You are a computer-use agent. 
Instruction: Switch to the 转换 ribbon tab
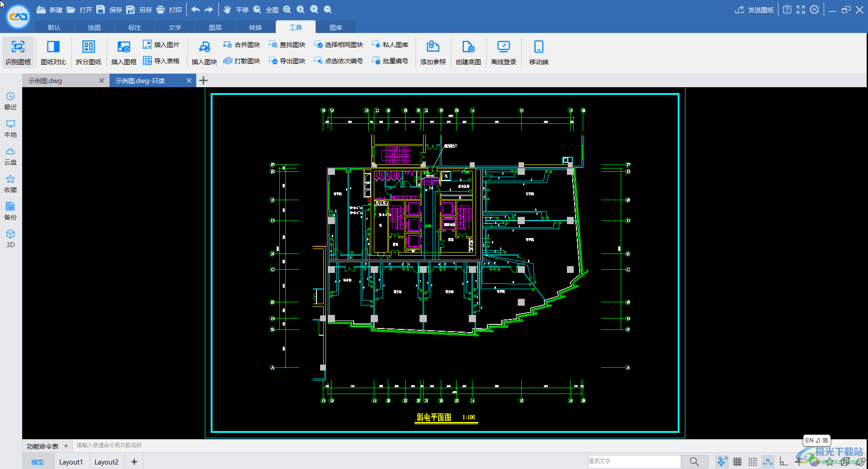click(x=255, y=27)
